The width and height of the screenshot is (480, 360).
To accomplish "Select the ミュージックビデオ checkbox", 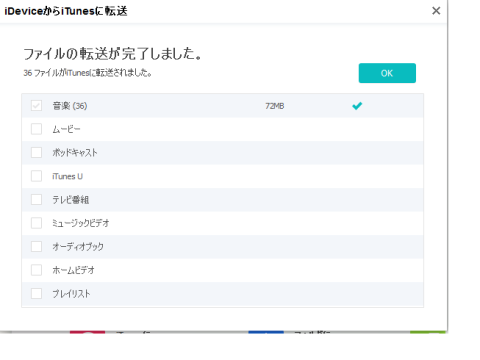I will click(36, 223).
